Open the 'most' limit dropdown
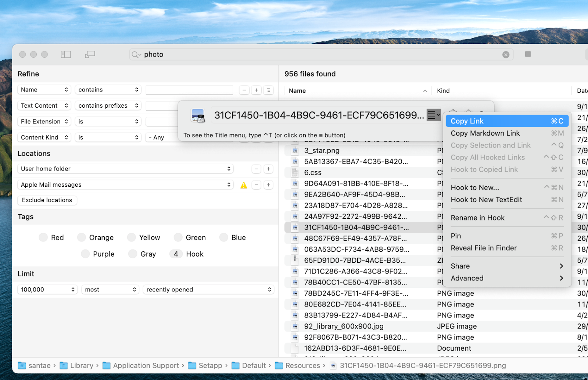This screenshot has width=588, height=380. click(110, 290)
